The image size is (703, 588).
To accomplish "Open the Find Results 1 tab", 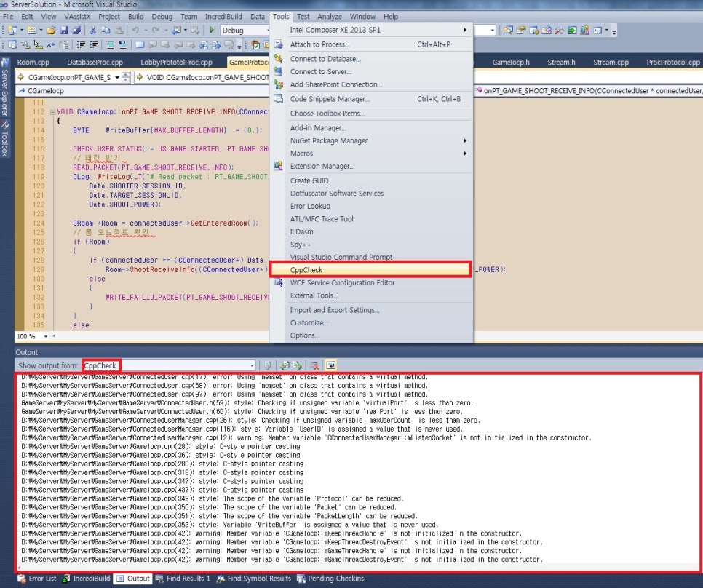I will [183, 579].
